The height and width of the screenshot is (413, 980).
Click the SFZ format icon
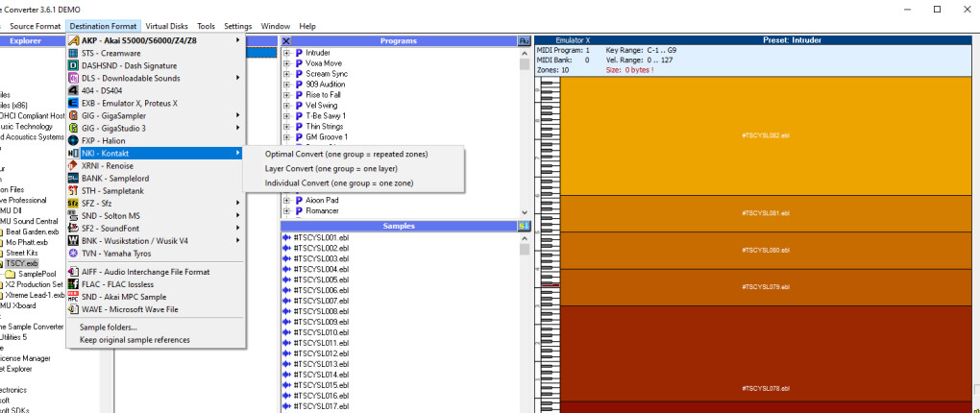pyautogui.click(x=73, y=203)
